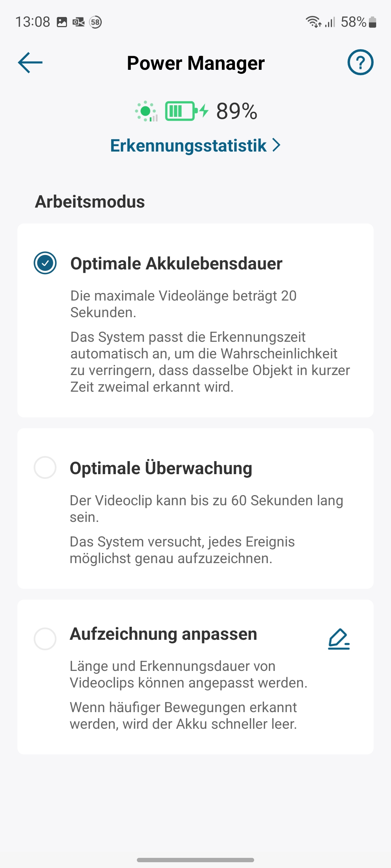Tap the back arrow icon

[x=30, y=63]
